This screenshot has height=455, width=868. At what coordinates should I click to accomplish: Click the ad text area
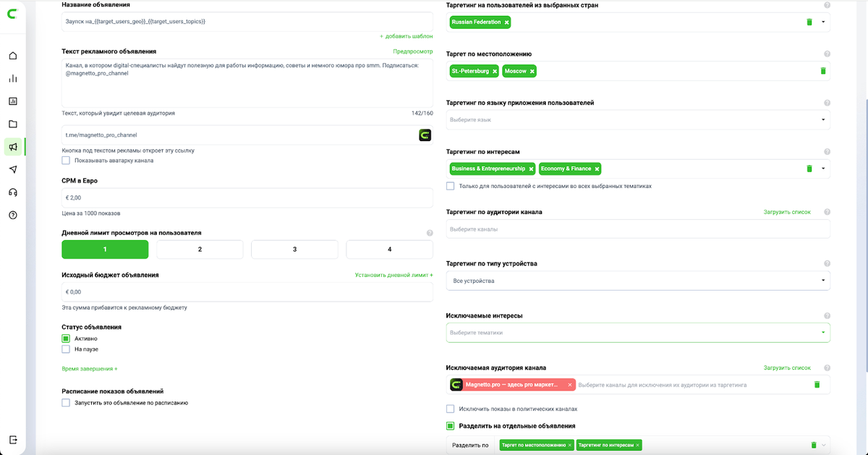point(247,83)
